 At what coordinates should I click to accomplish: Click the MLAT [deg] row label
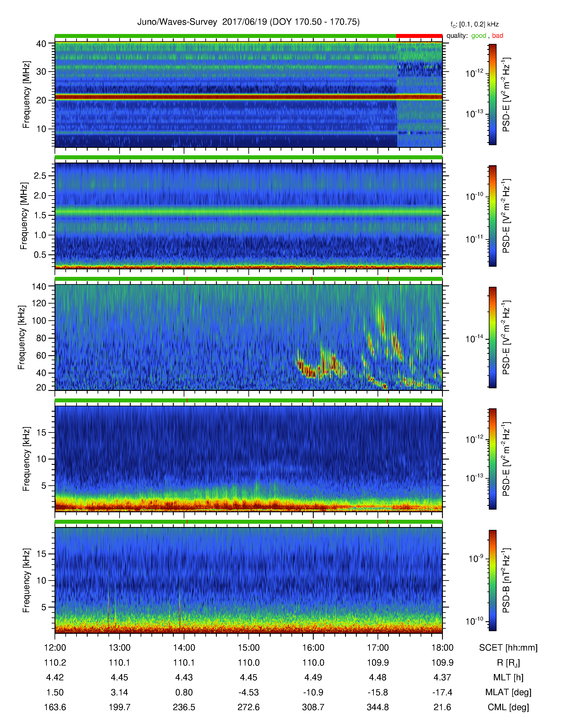pyautogui.click(x=508, y=692)
